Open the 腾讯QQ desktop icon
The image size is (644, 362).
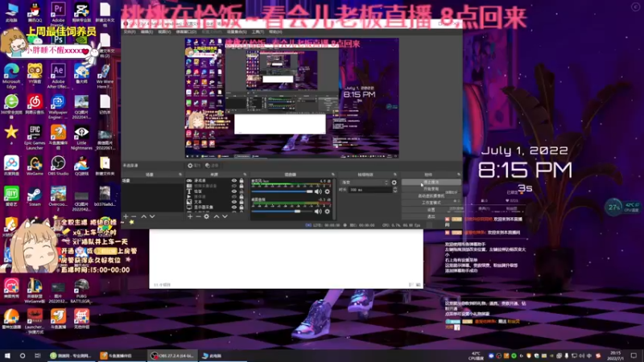click(x=35, y=12)
